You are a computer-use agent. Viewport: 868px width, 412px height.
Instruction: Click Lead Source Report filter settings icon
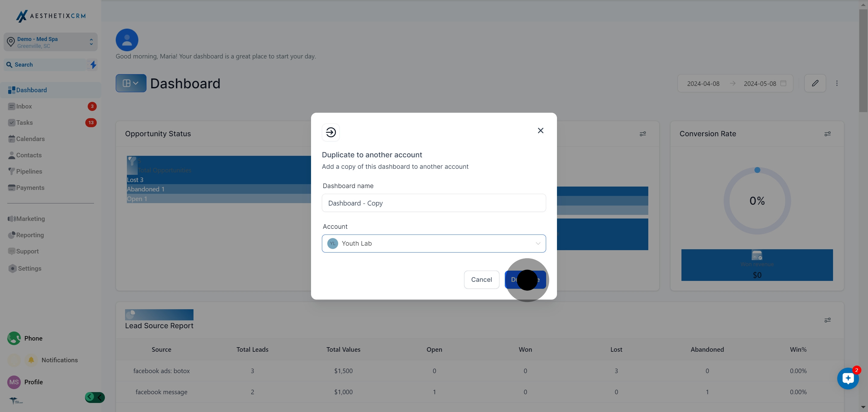827,320
